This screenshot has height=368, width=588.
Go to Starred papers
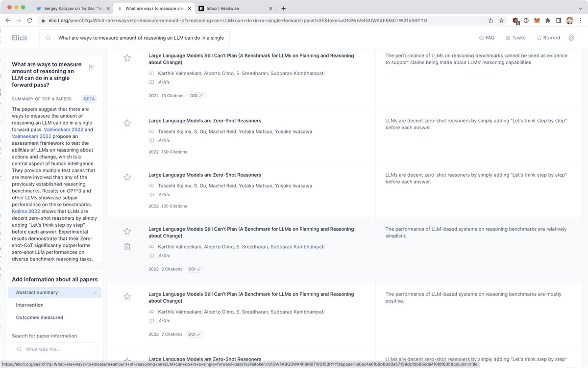click(x=548, y=38)
